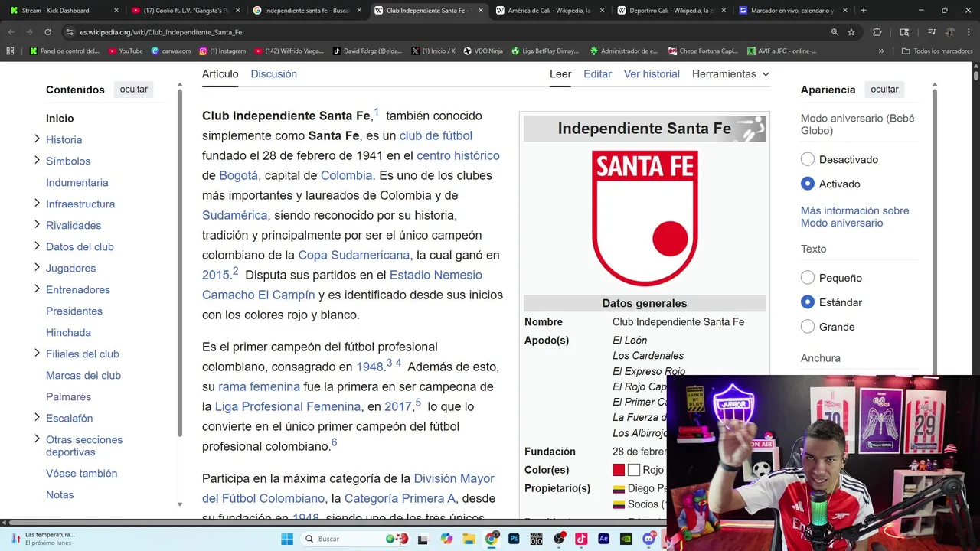Open the Más información sobre Modo aniversario link
The image size is (980, 551).
(x=854, y=217)
